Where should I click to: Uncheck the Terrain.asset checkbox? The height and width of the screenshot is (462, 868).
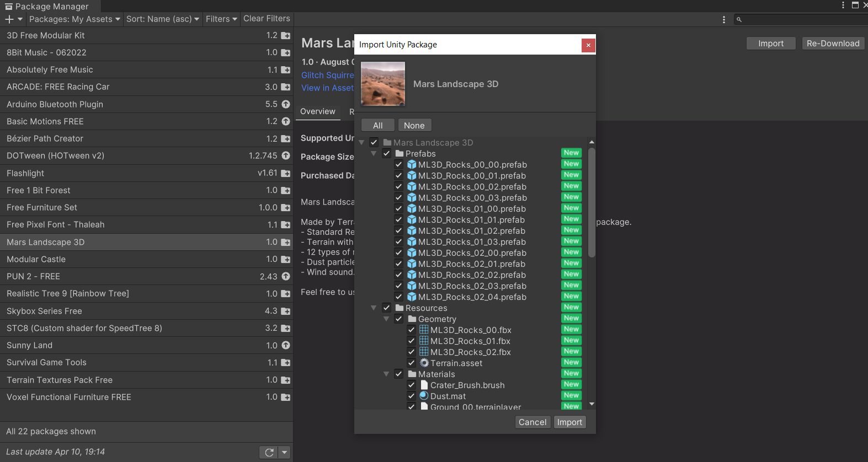point(412,363)
